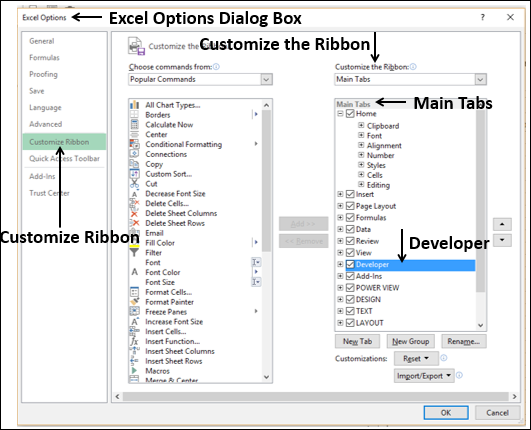Image resolution: width=531 pixels, height=430 pixels.
Task: Click the New Tab button
Action: pyautogui.click(x=357, y=341)
